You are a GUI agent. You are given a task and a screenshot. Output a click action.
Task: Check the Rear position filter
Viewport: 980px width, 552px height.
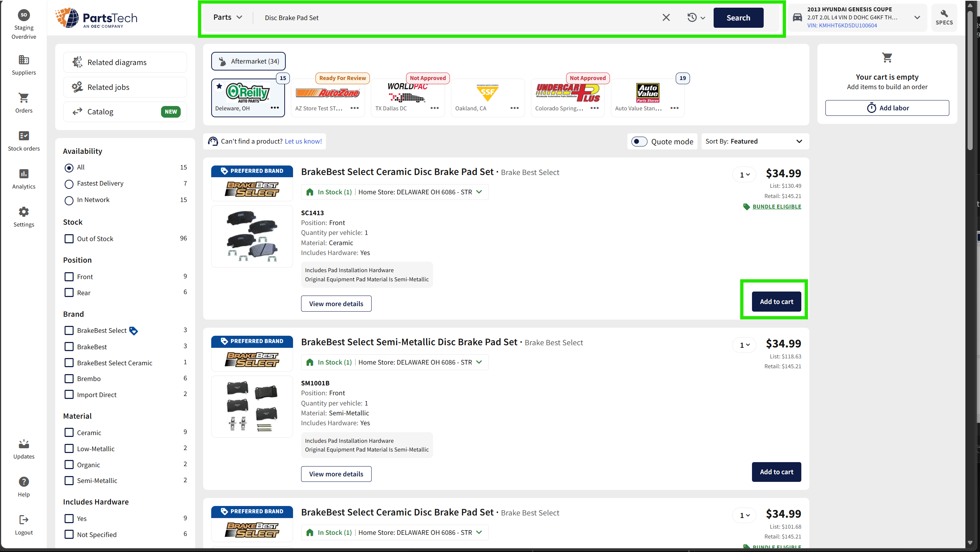coord(69,293)
